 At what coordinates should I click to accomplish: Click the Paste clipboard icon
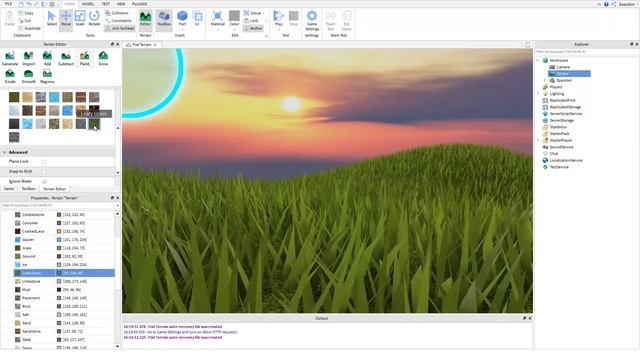[x=9, y=19]
